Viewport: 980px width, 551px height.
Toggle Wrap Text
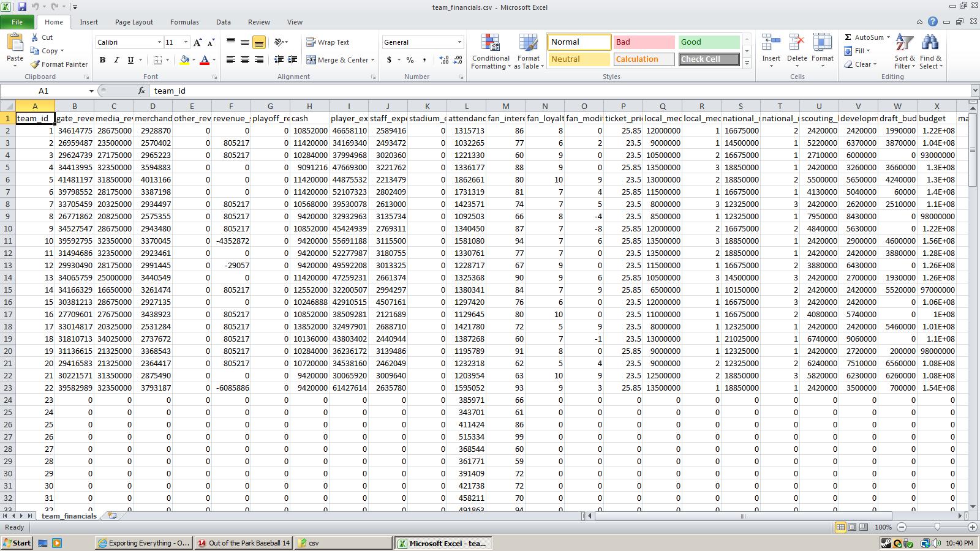click(x=328, y=42)
